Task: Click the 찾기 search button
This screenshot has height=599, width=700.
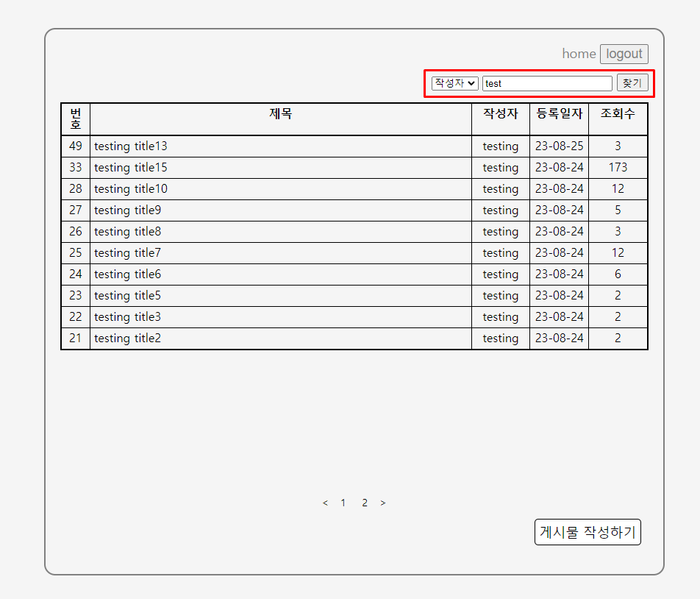Action: coord(632,82)
